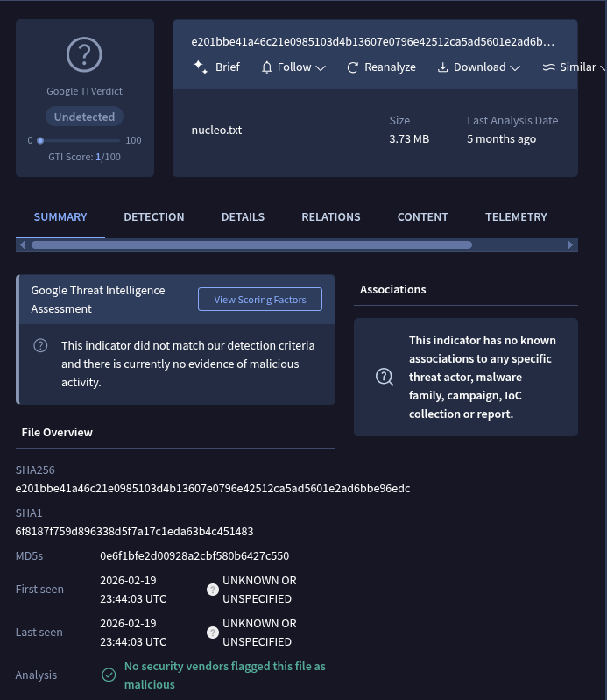Click the MD5 hash value 0e6f1bfe...
Viewport: 607px width, 700px height.
click(194, 555)
